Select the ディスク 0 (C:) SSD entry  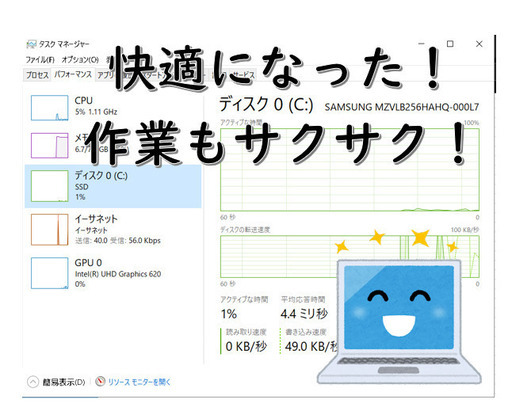coord(113,186)
